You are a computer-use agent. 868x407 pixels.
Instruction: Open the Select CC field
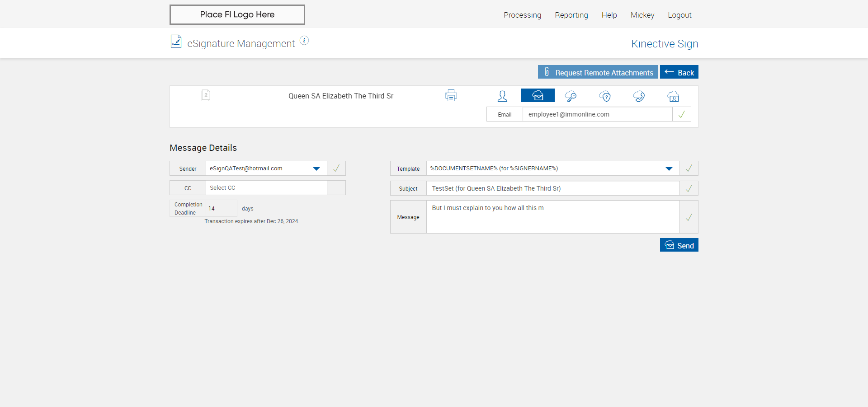tap(266, 188)
